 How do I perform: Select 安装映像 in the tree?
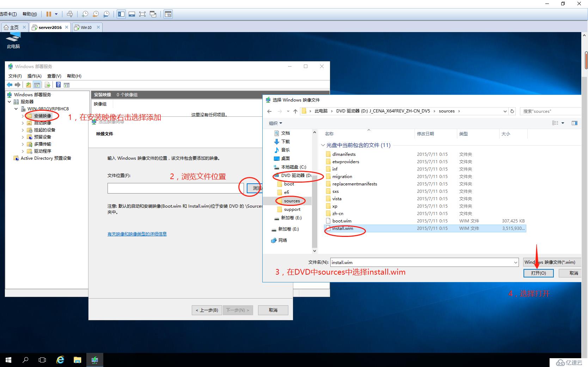point(43,116)
